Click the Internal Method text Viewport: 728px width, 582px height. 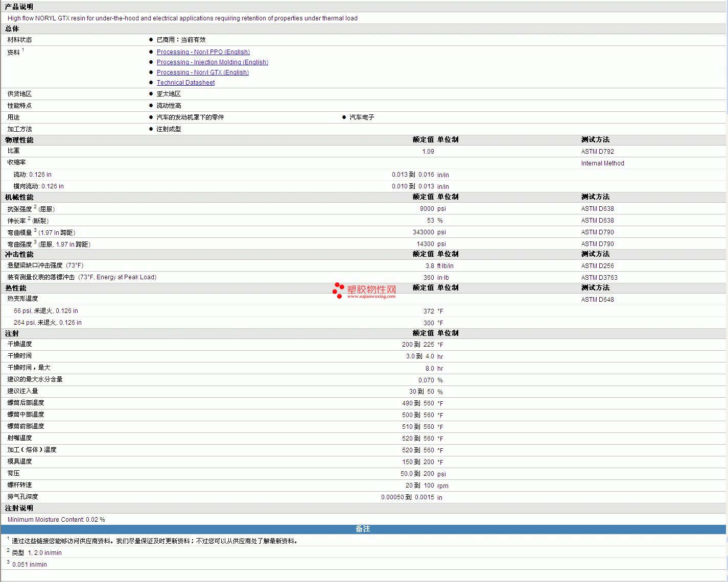[603, 163]
